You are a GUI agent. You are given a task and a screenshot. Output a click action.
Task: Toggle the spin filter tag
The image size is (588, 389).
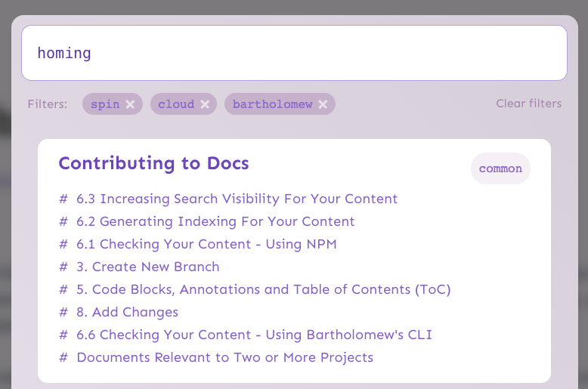point(105,104)
